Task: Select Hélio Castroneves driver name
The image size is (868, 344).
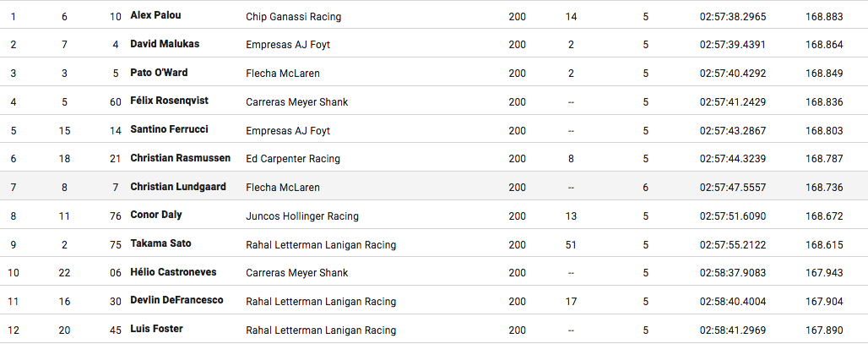Action: [x=173, y=272]
